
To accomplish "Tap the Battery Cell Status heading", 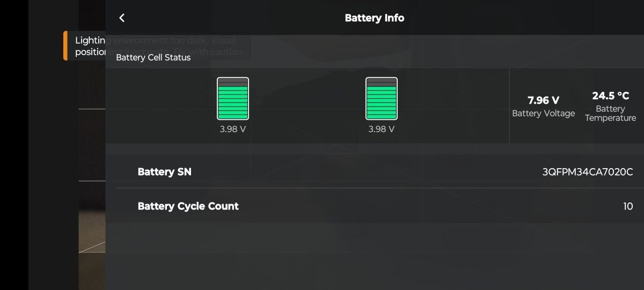I will [153, 57].
